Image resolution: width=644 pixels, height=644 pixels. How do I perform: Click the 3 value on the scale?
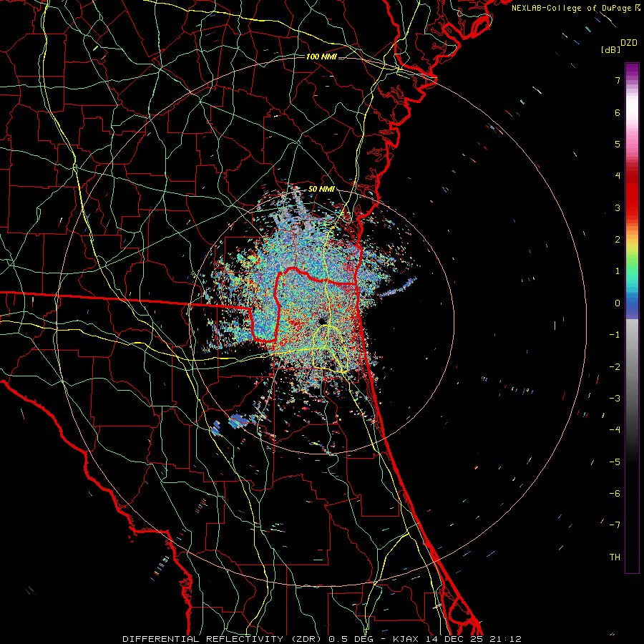coord(618,208)
